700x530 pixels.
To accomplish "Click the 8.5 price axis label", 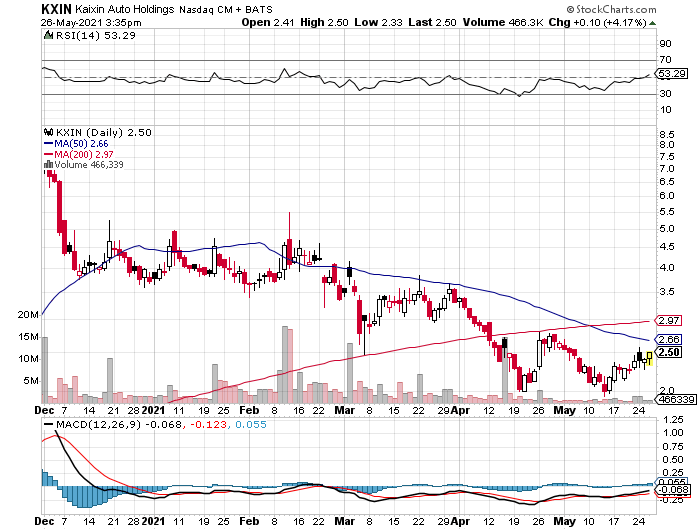I will tap(667, 134).
